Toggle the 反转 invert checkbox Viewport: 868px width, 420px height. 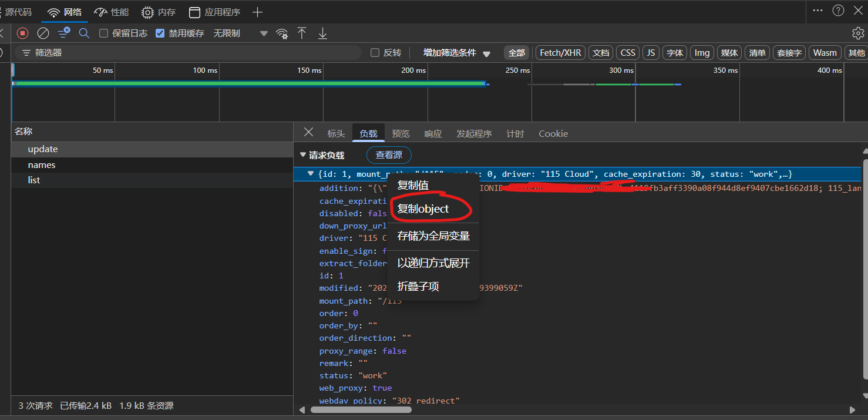(x=375, y=53)
